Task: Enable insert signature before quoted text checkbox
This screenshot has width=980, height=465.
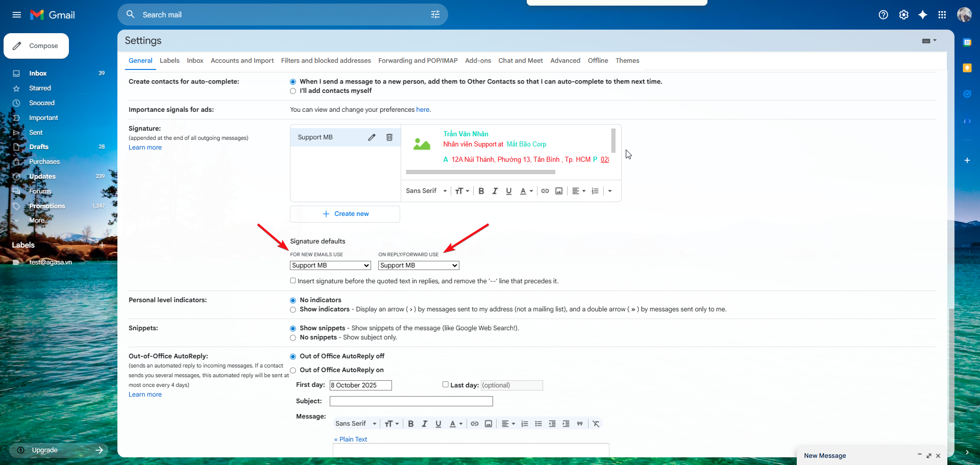Action: point(293,281)
